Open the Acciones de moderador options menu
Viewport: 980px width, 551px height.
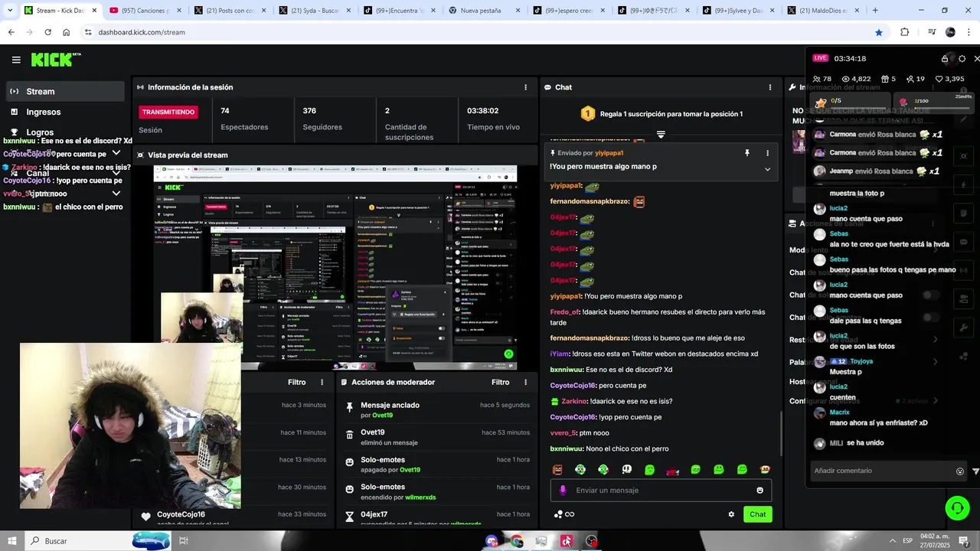pyautogui.click(x=525, y=382)
